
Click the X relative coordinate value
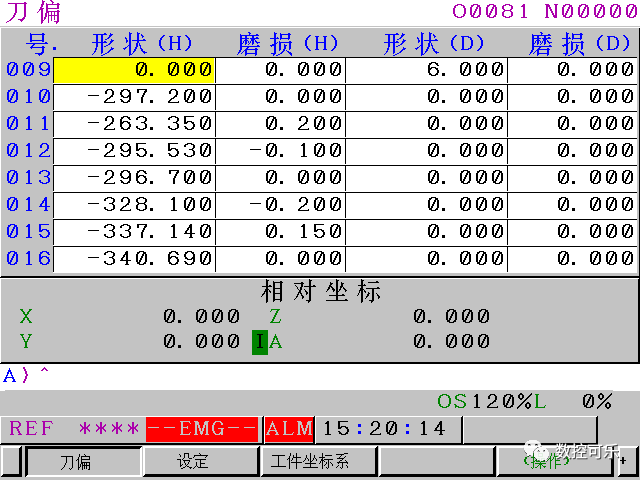click(x=202, y=316)
